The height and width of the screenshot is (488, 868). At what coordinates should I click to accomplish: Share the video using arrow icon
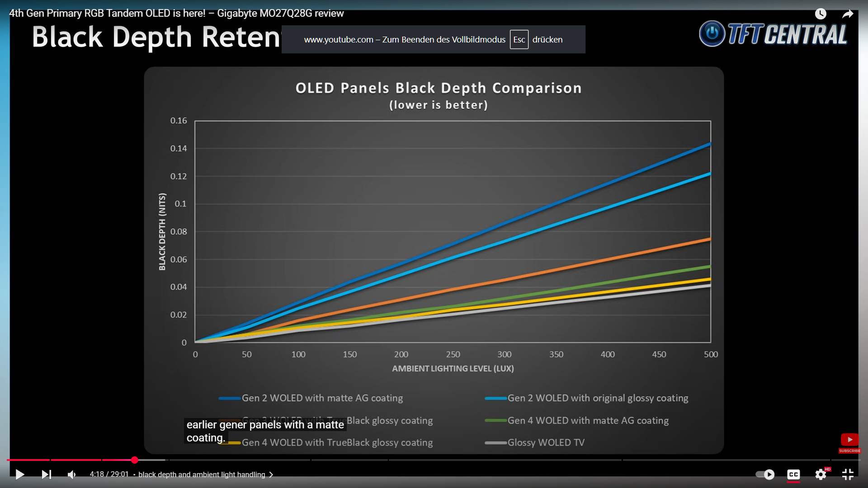tap(848, 14)
